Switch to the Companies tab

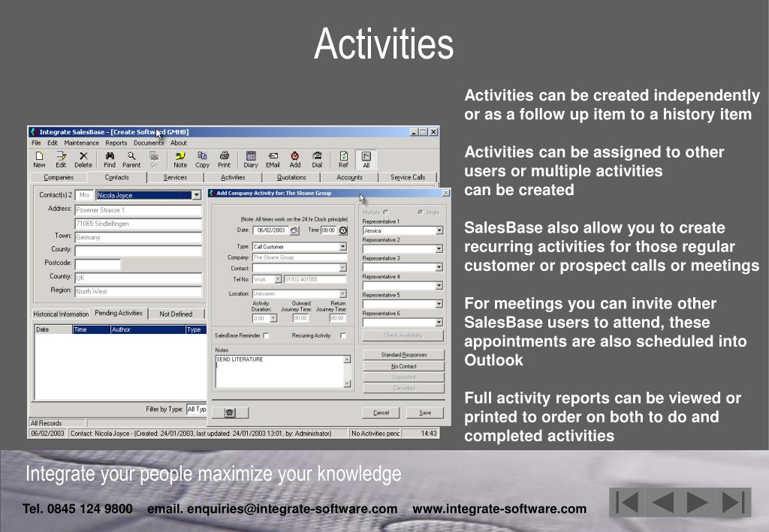59,177
